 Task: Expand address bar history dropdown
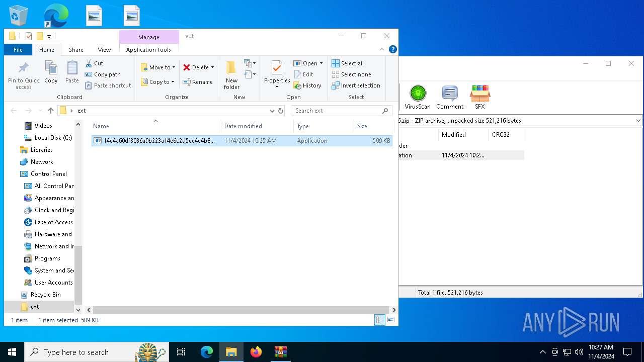coord(272,111)
